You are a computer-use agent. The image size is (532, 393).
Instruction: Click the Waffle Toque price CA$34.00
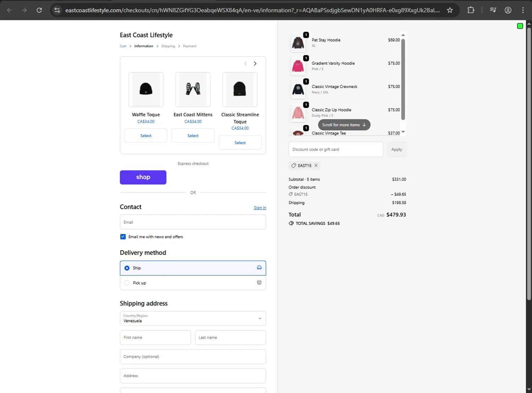tap(146, 121)
